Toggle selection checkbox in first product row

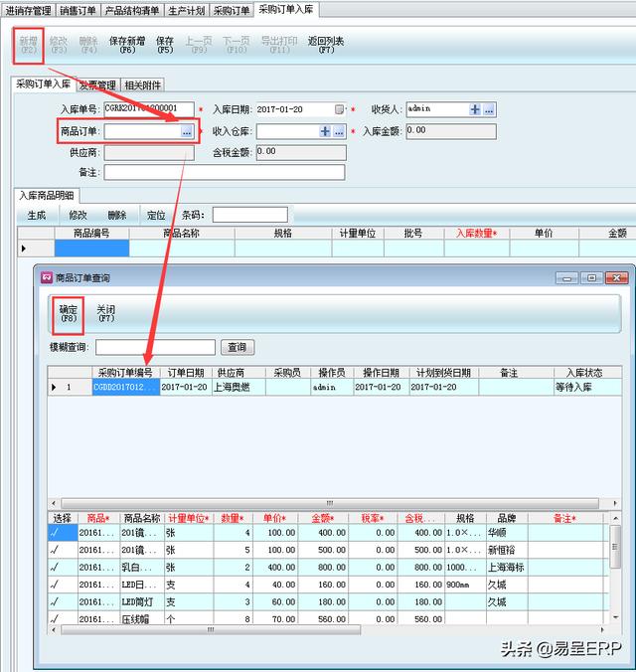click(x=55, y=532)
